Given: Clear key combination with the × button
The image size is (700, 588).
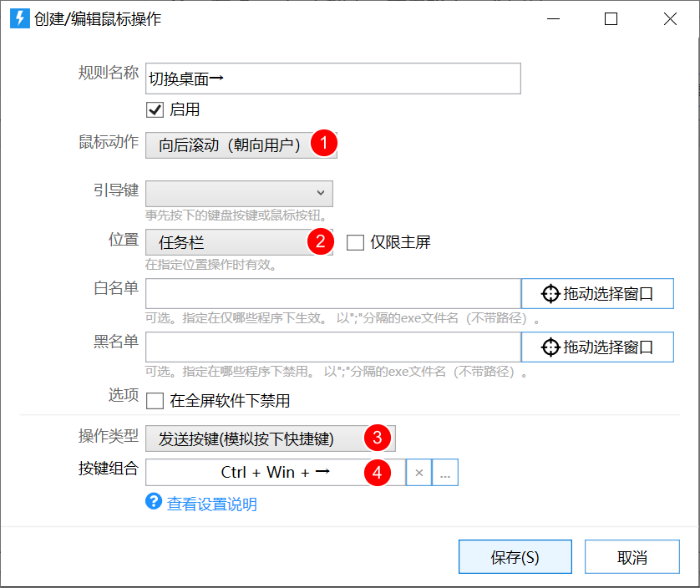Looking at the screenshot, I should (418, 473).
